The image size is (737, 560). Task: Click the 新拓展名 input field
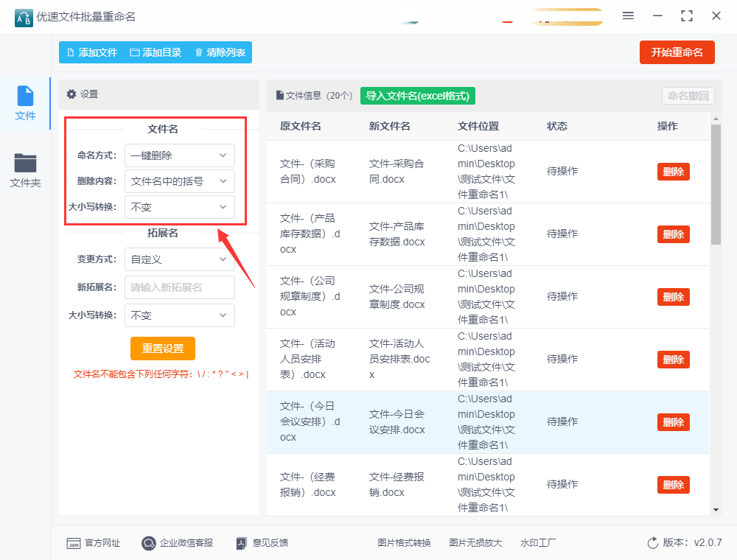pyautogui.click(x=180, y=287)
